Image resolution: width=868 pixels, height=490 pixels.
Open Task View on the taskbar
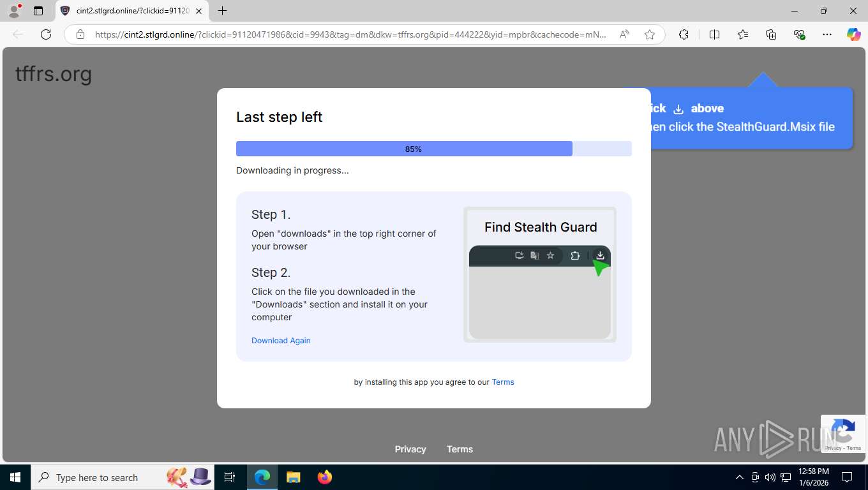pyautogui.click(x=230, y=477)
